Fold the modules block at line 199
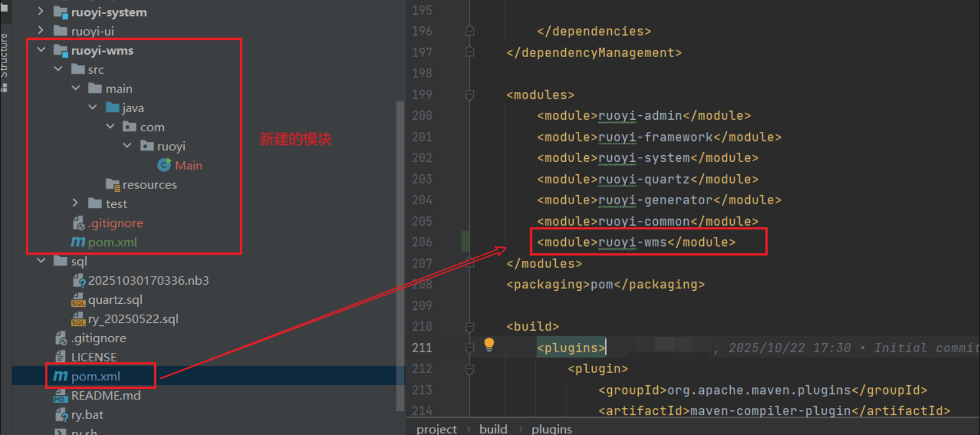The image size is (980, 435). (x=469, y=94)
